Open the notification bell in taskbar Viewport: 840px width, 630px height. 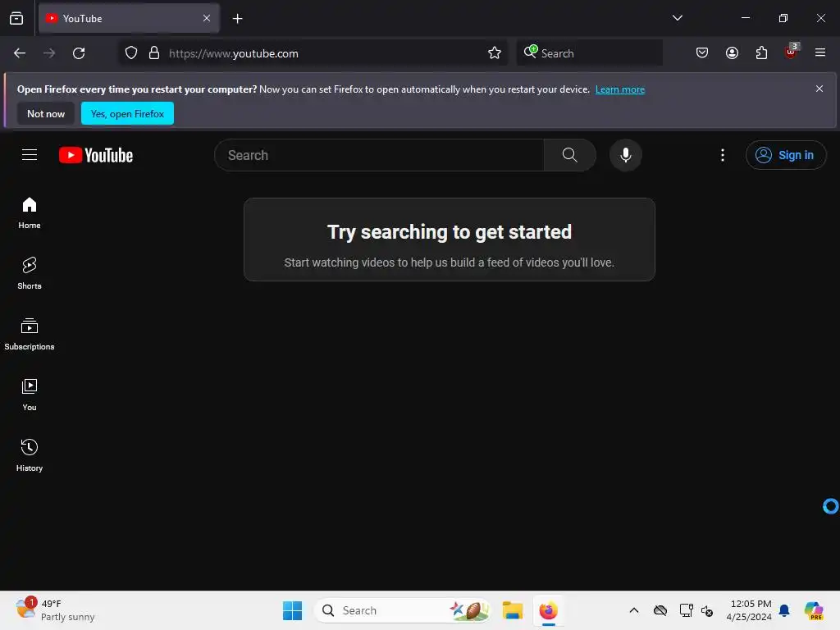[x=784, y=610]
